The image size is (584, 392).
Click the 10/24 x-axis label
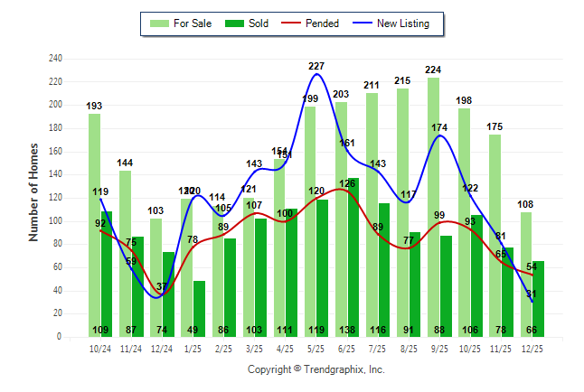pyautogui.click(x=100, y=348)
